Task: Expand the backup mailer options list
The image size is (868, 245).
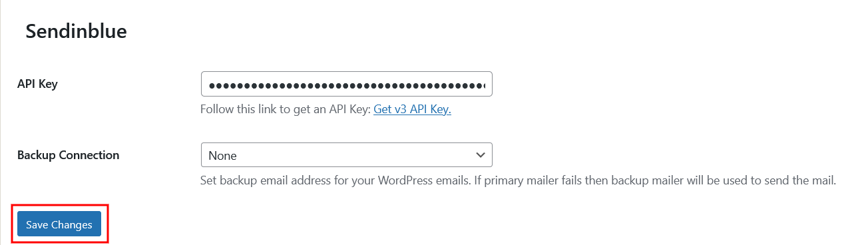Action: [x=346, y=155]
